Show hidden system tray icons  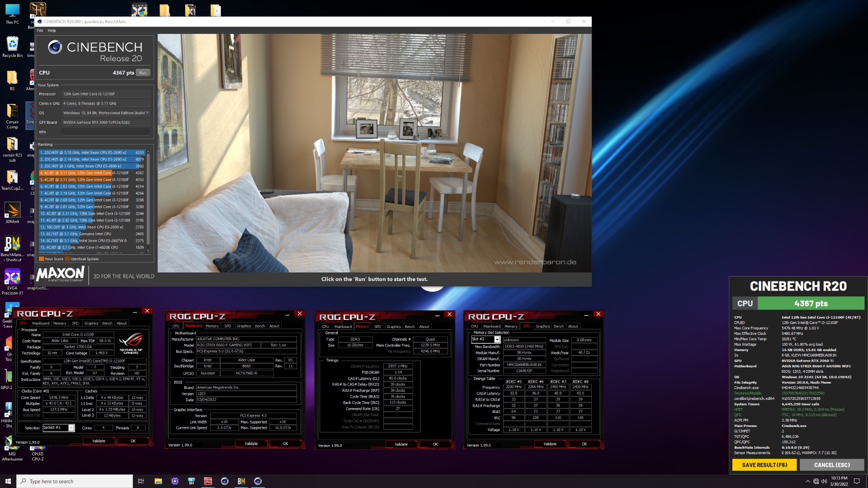(807, 481)
